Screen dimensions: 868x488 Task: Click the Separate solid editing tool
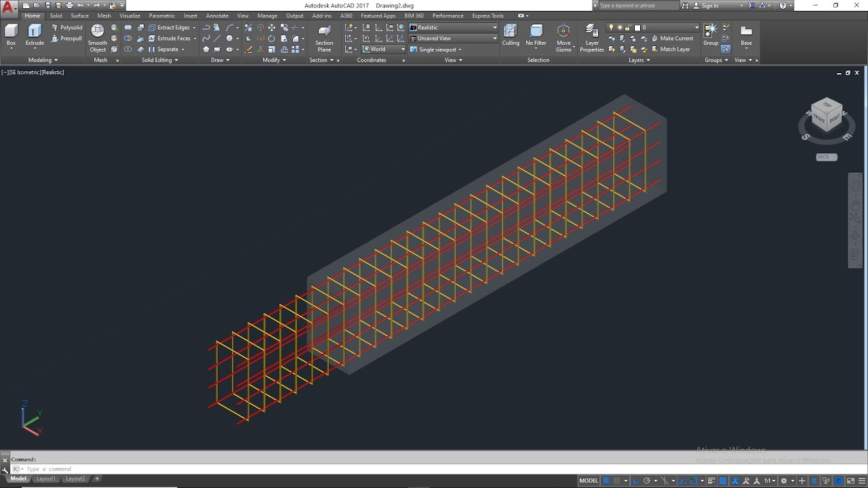tap(163, 49)
